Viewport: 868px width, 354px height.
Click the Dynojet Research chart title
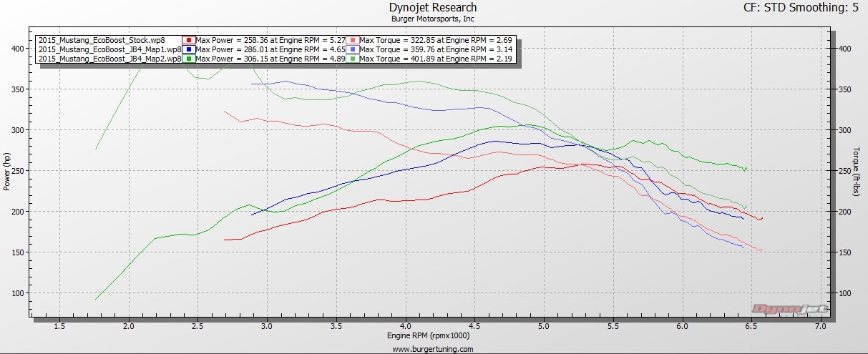point(432,8)
